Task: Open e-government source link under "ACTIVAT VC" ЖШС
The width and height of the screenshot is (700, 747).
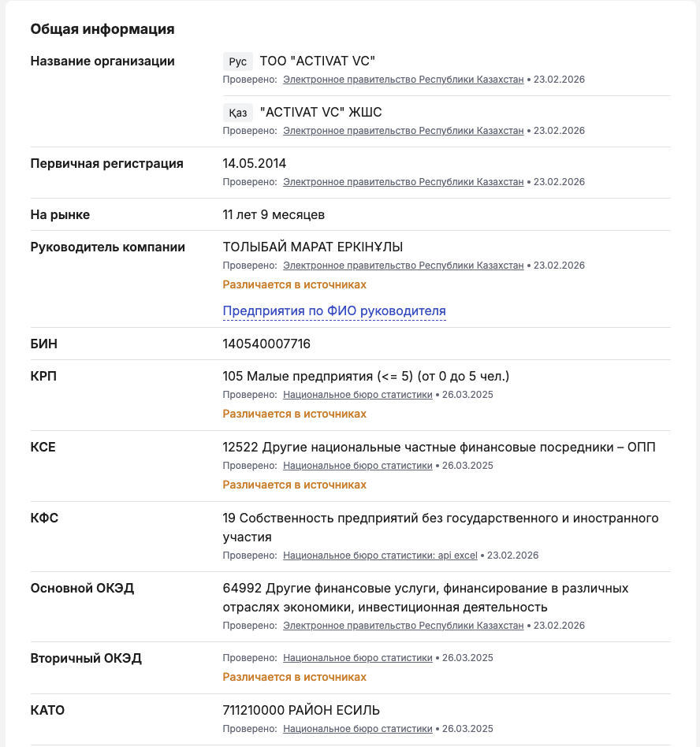Action: coord(403,131)
